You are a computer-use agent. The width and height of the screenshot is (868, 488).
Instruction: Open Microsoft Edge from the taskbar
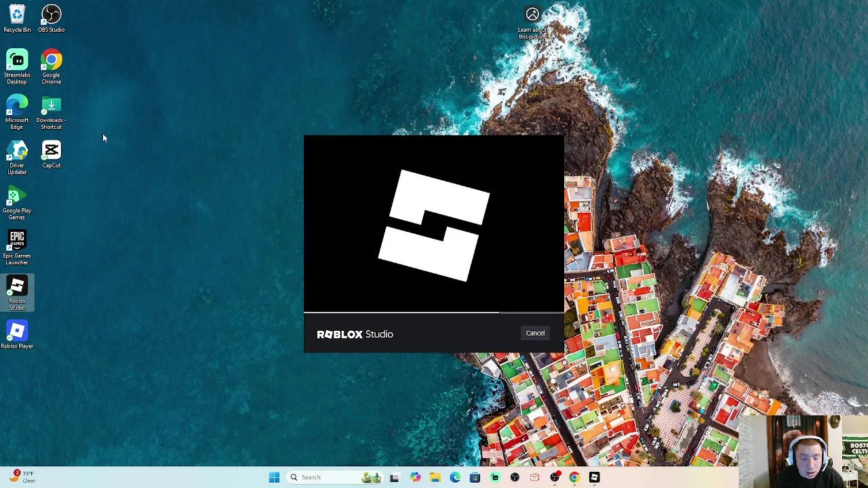point(455,477)
